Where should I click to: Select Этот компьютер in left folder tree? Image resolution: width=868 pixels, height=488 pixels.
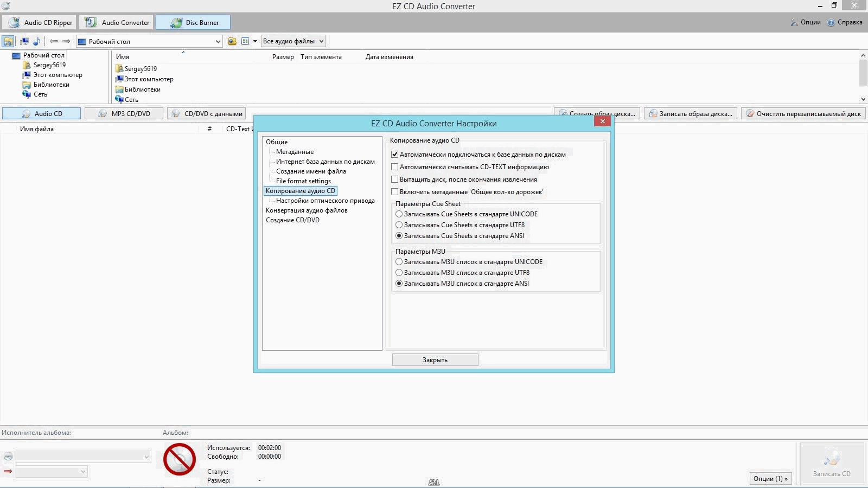tap(58, 75)
